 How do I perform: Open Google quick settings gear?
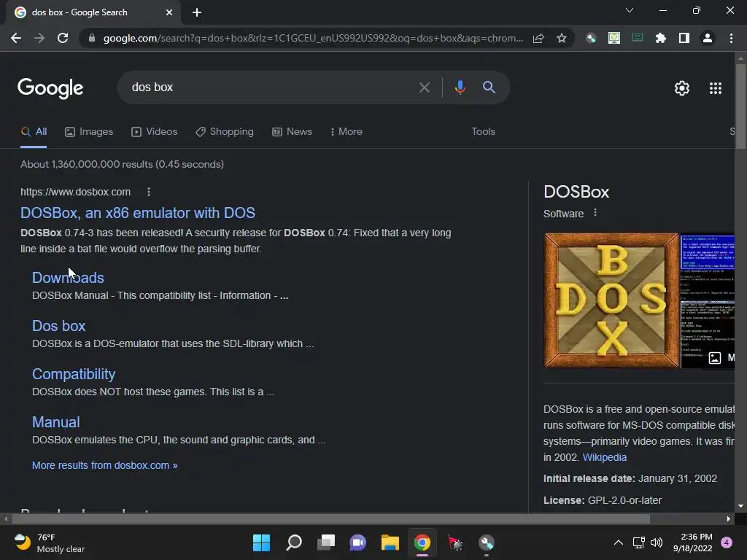pyautogui.click(x=682, y=88)
